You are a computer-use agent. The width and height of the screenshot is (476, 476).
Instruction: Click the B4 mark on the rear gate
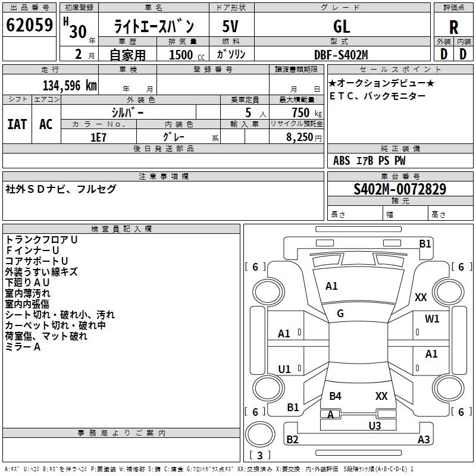(x=336, y=396)
